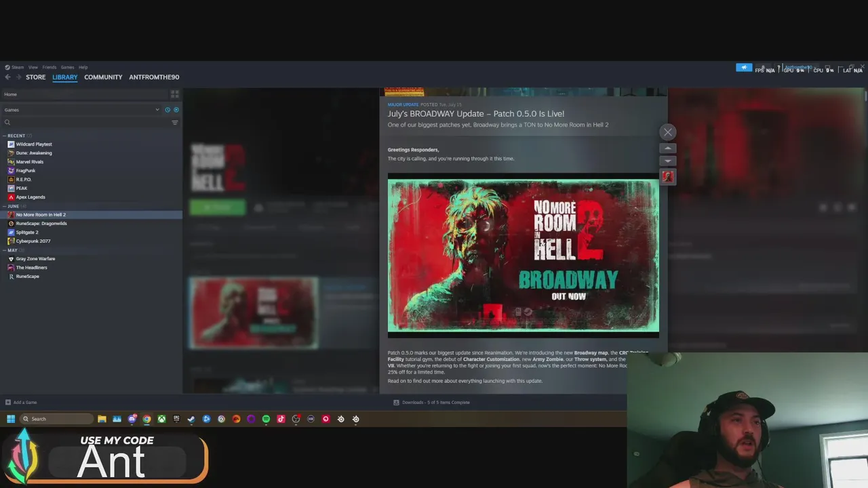Screen dimensions: 868x488
Task: Select The Headliners in library
Action: click(x=32, y=268)
